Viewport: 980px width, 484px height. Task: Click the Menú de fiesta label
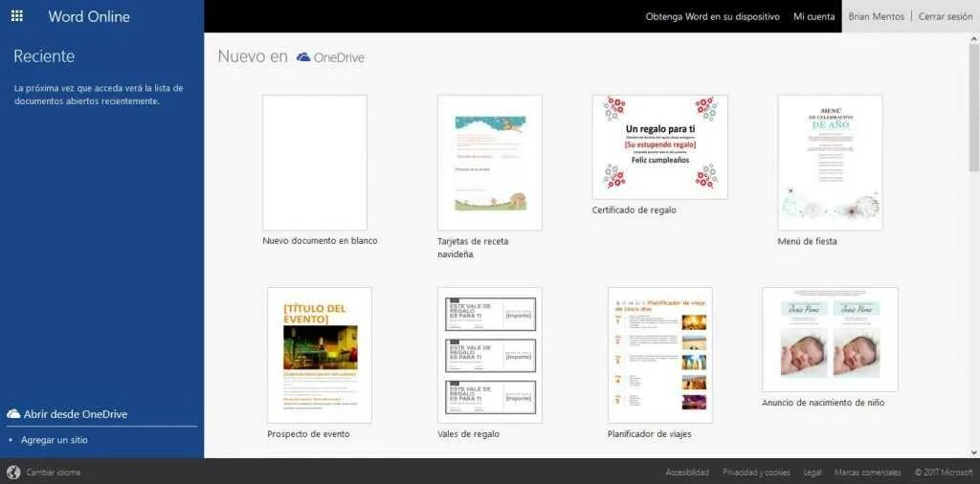[807, 241]
